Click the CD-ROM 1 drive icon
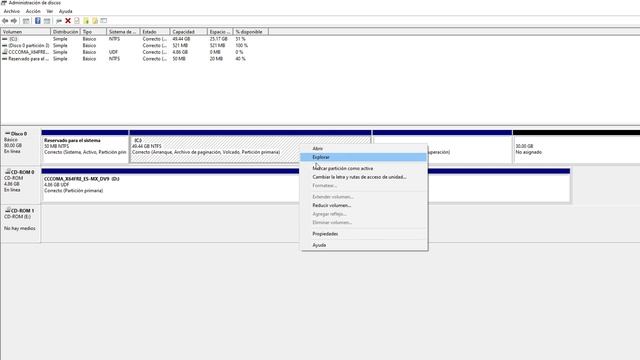This screenshot has width=640, height=360. click(x=7, y=210)
